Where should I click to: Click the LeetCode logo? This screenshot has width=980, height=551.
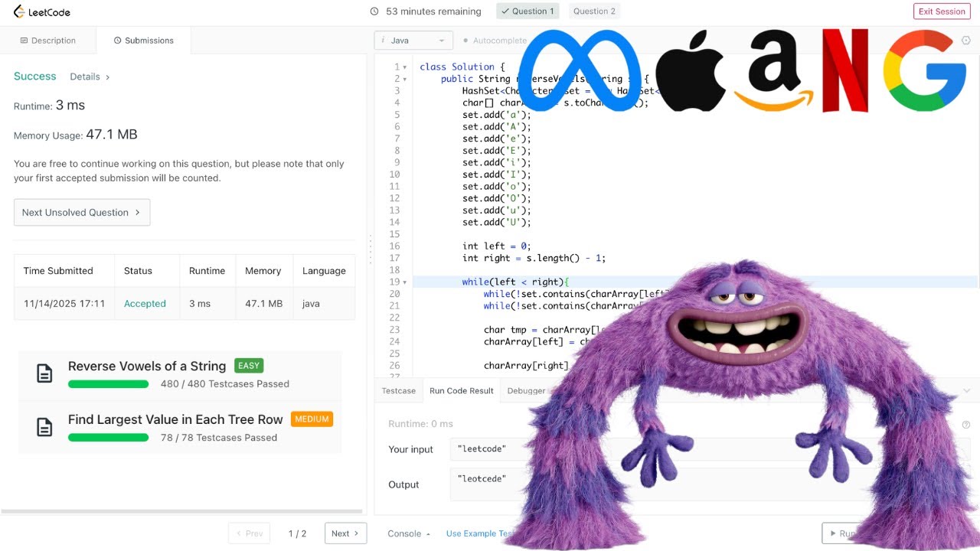click(x=42, y=11)
